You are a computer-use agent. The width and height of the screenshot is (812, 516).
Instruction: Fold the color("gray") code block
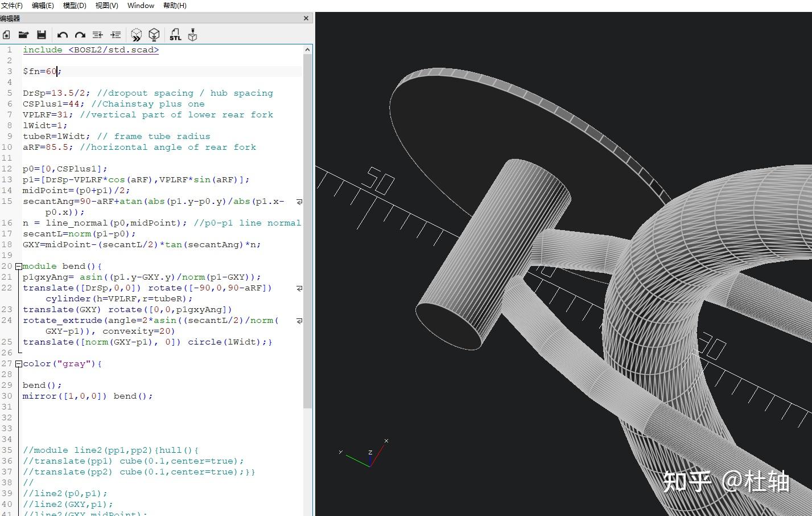point(19,363)
